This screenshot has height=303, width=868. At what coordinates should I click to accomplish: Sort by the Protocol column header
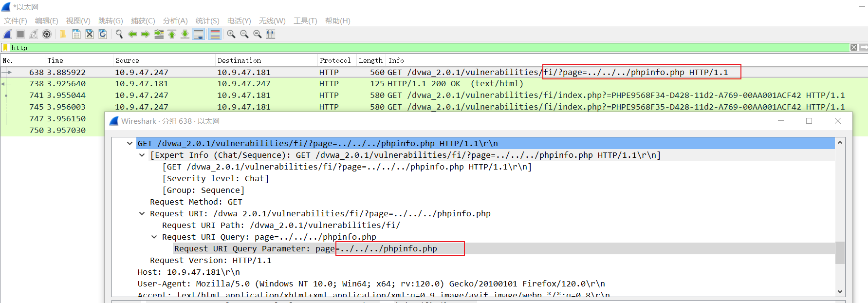pyautogui.click(x=336, y=60)
